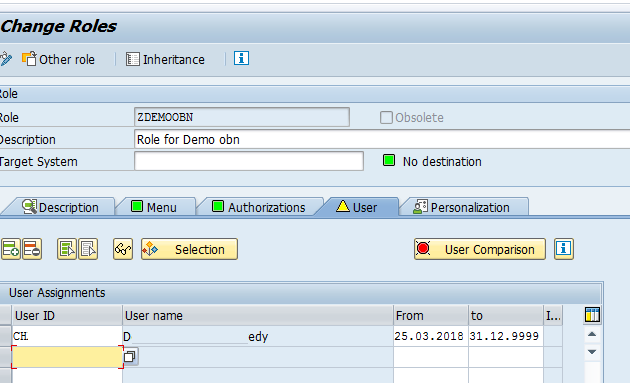Select the row selector for user CH.
This screenshot has height=383, width=630.
pos(6,336)
